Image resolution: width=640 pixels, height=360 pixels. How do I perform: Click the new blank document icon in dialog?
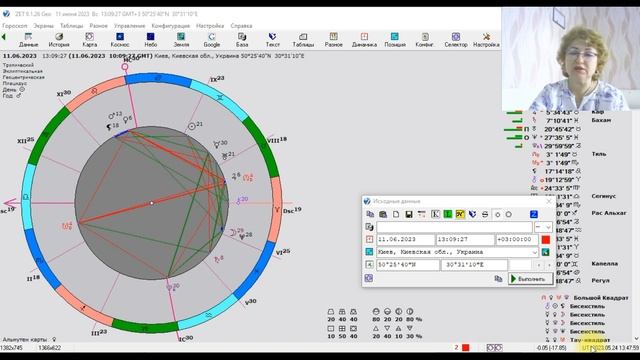pos(396,214)
